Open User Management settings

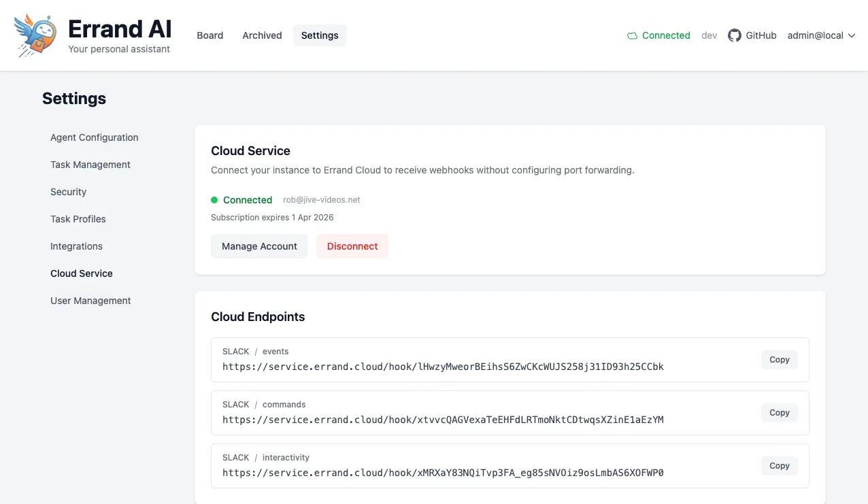point(90,301)
